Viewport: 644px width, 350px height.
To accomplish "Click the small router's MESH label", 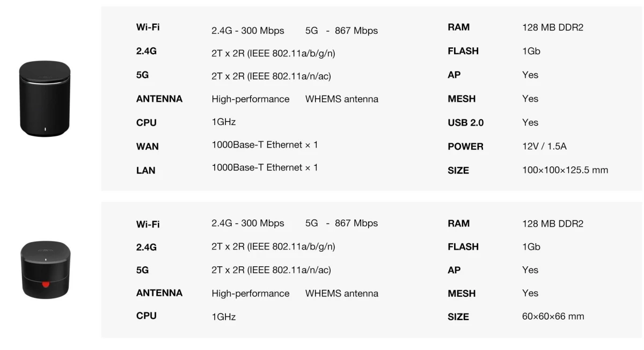I will coord(462,294).
